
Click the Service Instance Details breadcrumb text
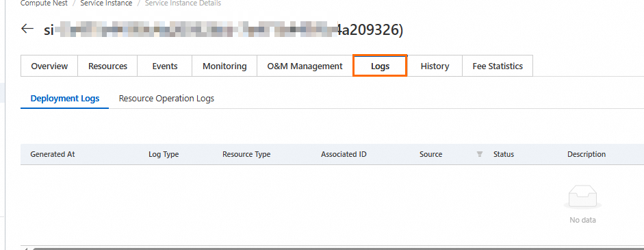point(183,3)
